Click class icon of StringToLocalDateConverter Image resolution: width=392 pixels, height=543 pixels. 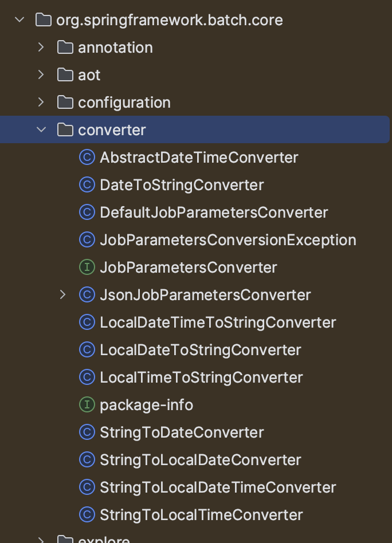tap(87, 460)
